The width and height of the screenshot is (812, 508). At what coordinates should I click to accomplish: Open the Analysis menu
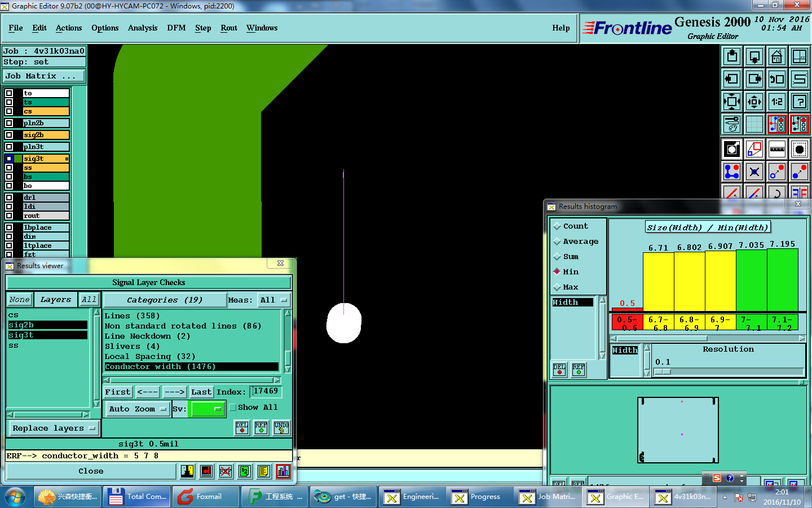coord(143,28)
